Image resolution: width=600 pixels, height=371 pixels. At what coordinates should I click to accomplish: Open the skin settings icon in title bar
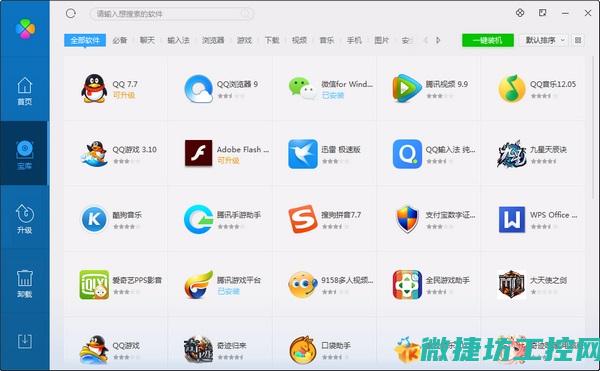[520, 13]
